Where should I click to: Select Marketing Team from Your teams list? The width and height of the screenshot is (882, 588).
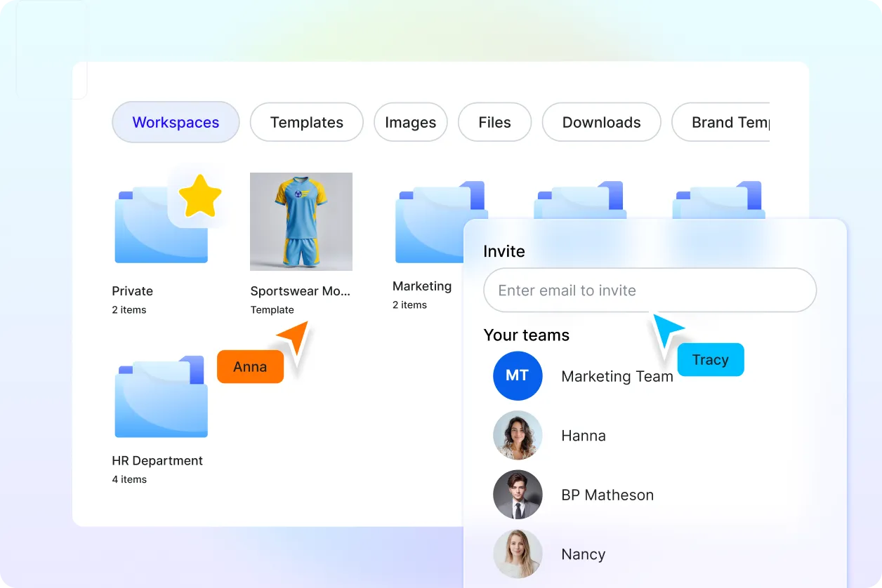tap(617, 376)
